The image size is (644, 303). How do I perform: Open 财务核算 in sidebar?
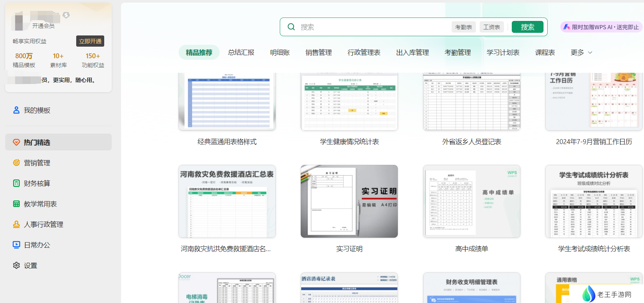click(58, 183)
